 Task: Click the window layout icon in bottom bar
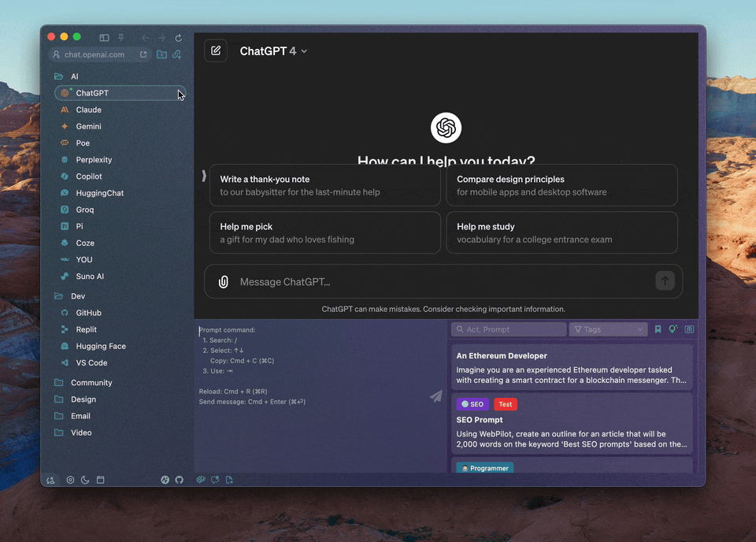click(x=100, y=480)
